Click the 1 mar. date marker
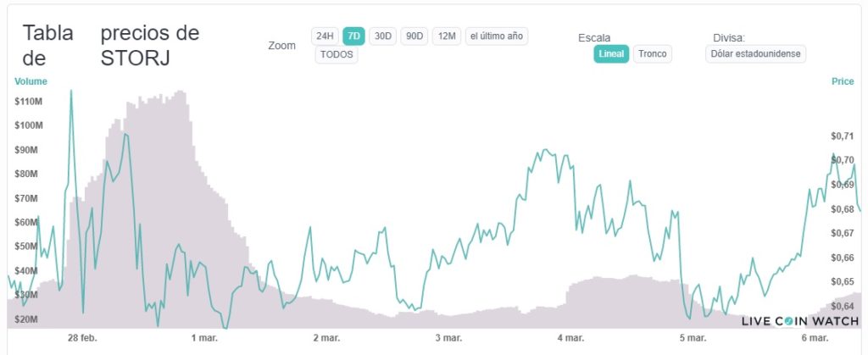The height and width of the screenshot is (355, 868). coord(205,337)
